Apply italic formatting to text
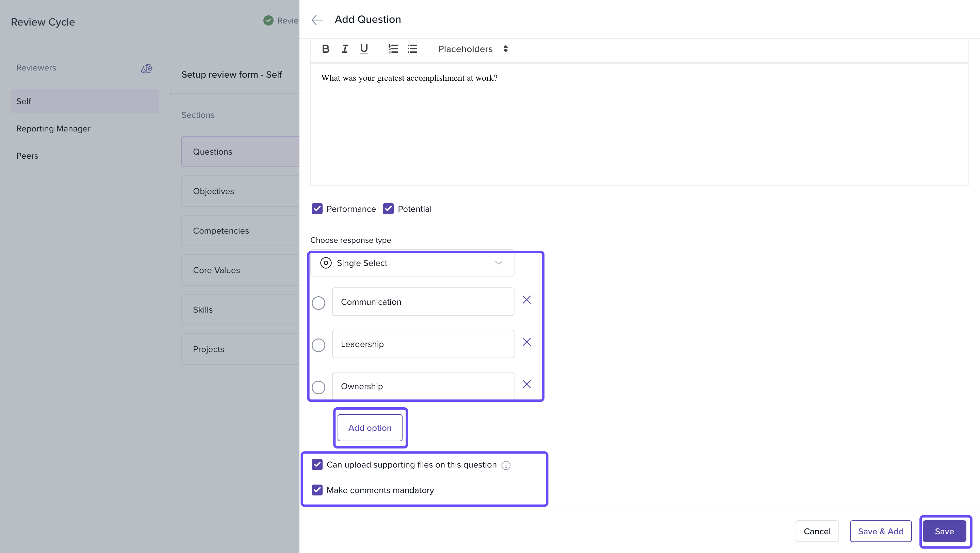The width and height of the screenshot is (980, 553). coord(344,49)
